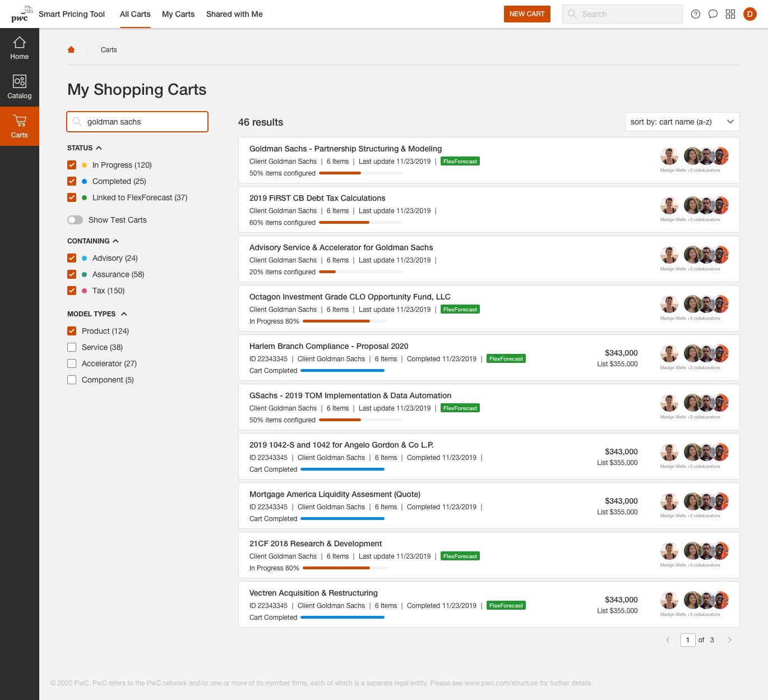Open 2019 FiRST CB Debt Tax Calculations cart
Viewport: 768px width, 700px height.
(x=317, y=198)
